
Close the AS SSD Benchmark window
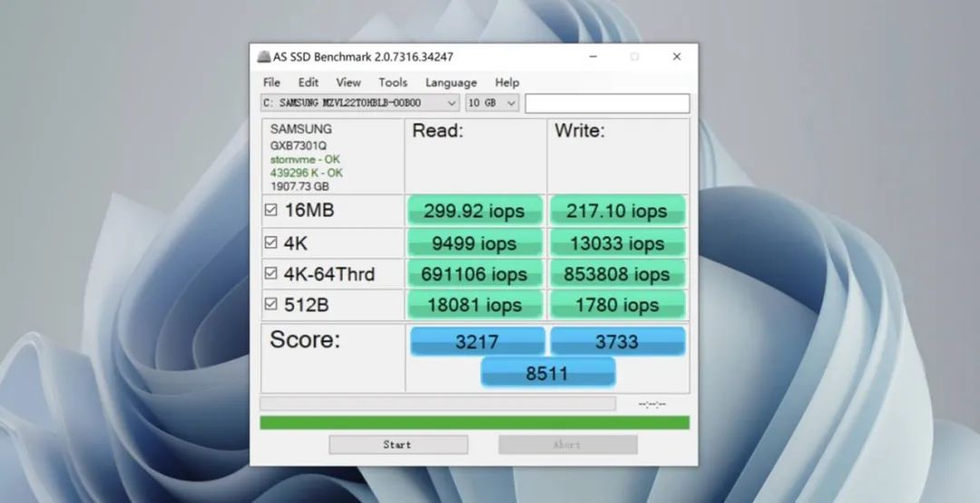tap(676, 57)
